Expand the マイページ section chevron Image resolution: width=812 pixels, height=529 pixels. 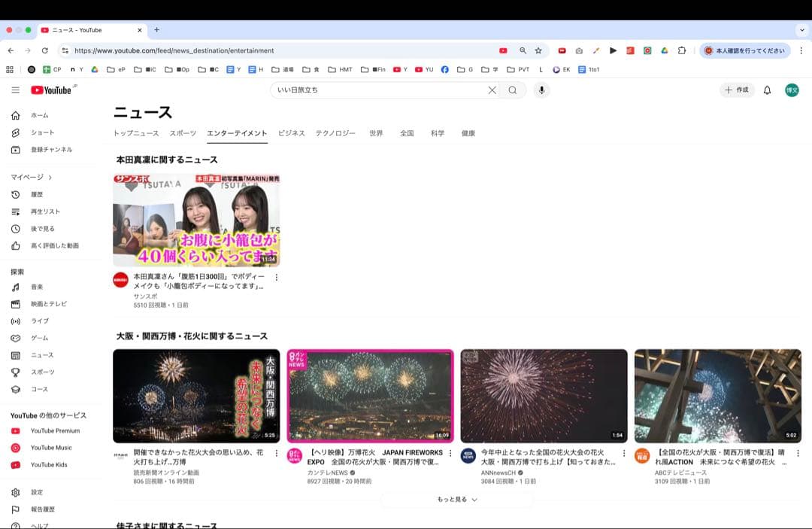click(x=50, y=178)
